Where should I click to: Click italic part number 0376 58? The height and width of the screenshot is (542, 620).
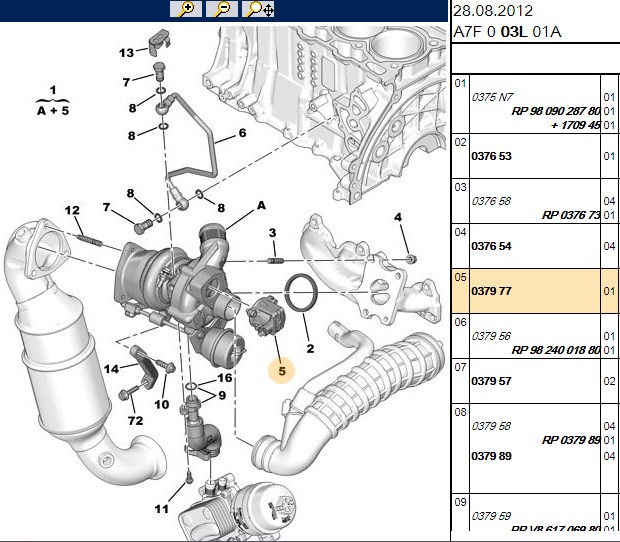(x=491, y=201)
